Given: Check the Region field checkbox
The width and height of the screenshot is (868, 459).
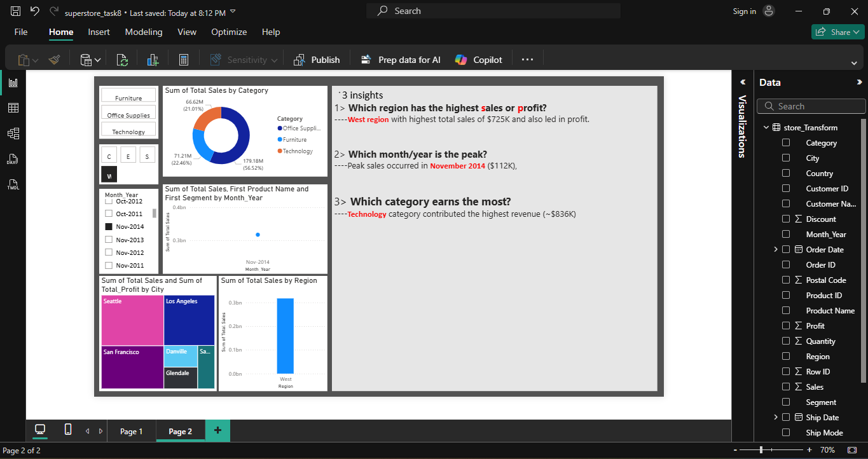Looking at the screenshot, I should tap(786, 357).
